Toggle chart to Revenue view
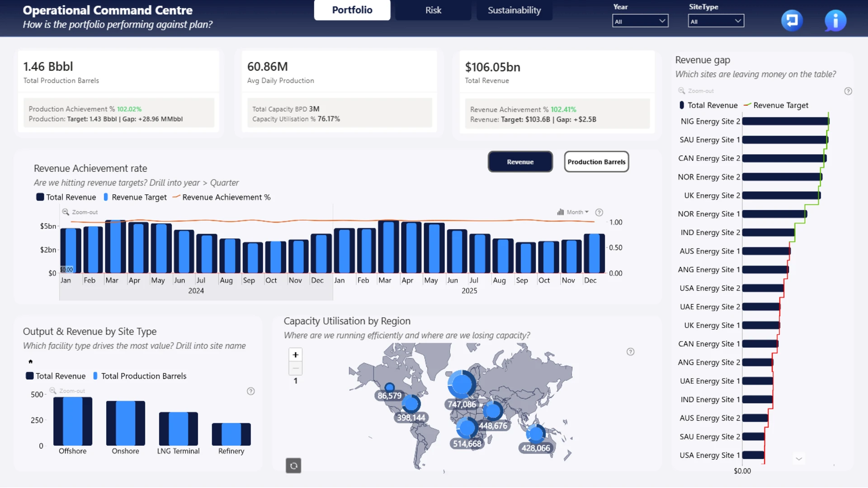The height and width of the screenshot is (488, 868). (520, 162)
